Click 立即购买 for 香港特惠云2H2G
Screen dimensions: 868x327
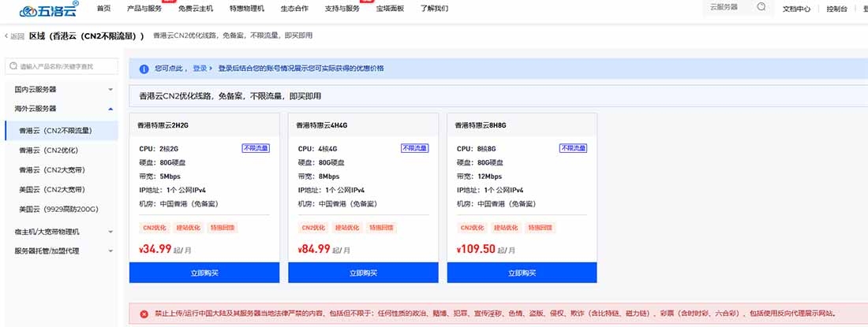tap(204, 273)
